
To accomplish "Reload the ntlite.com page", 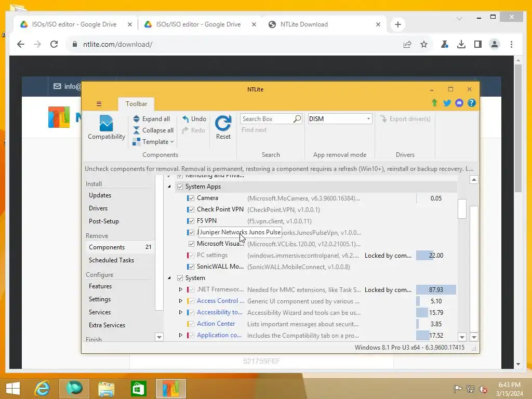I will click(x=54, y=44).
